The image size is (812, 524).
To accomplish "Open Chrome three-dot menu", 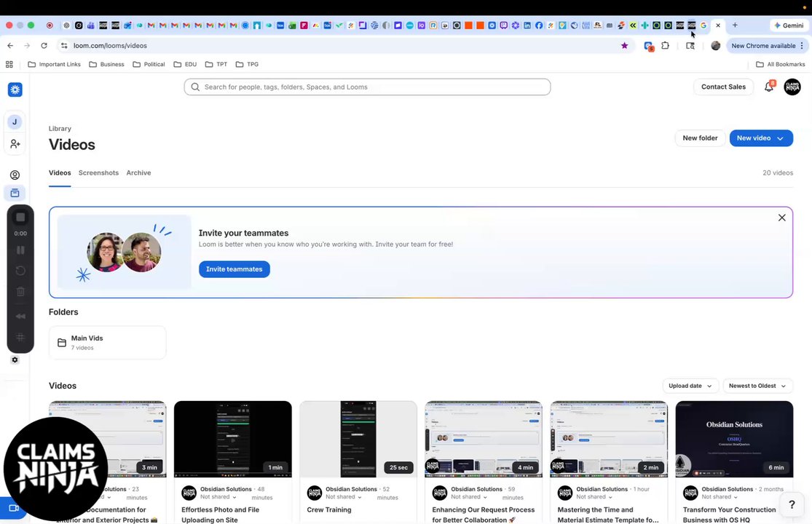I will [802, 46].
